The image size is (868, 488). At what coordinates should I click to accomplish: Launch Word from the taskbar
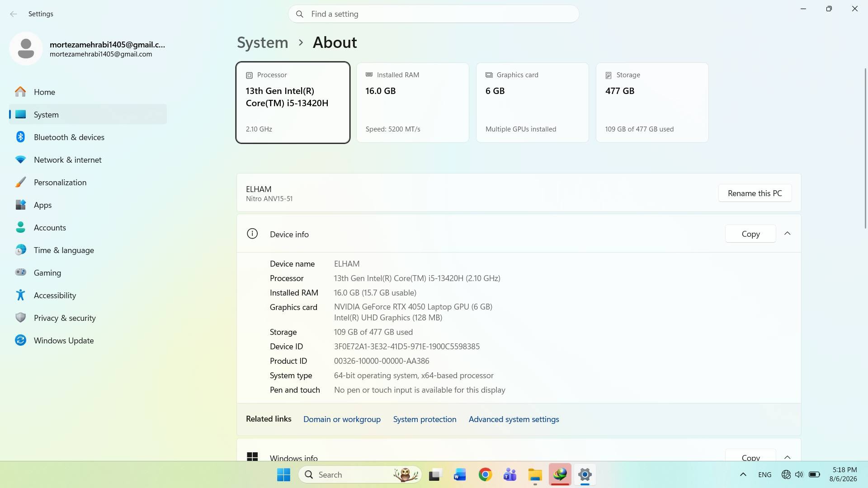(460, 474)
